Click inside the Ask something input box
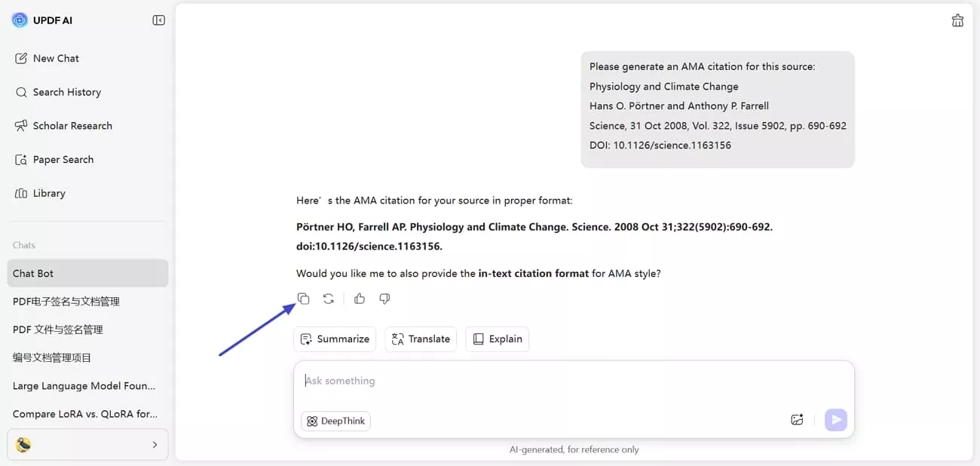The width and height of the screenshot is (980, 466). [x=528, y=381]
